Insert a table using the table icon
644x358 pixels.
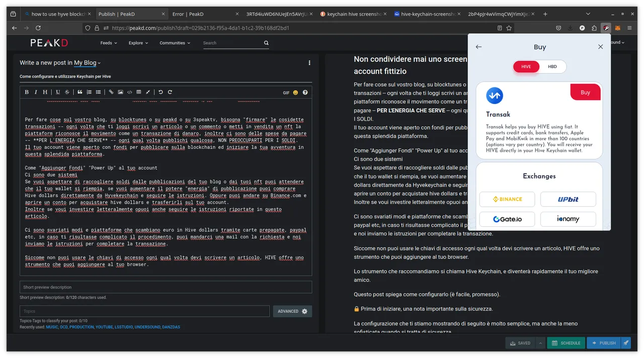point(138,92)
